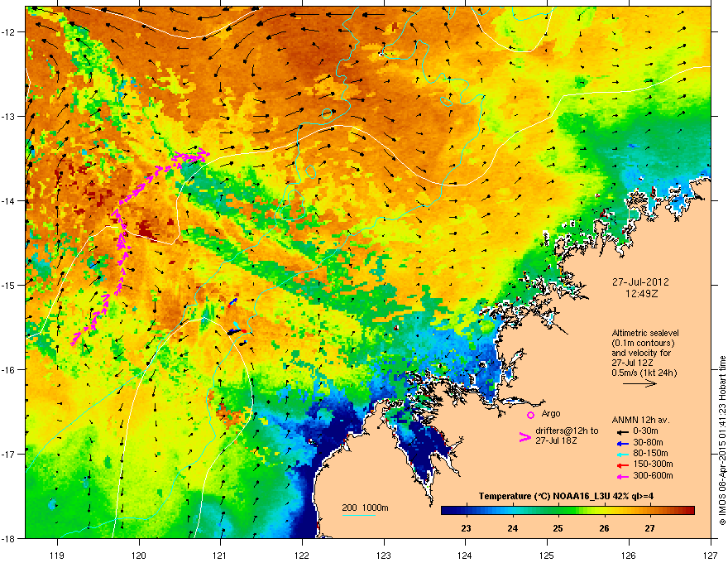This screenshot has height=563, width=728.
Task: Click the '126' longitude axis label
Action: (629, 555)
